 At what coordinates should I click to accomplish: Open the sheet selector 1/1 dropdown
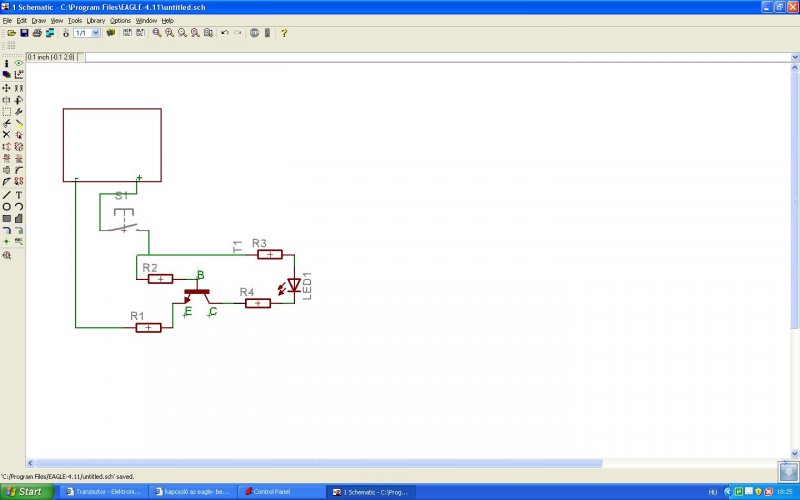tap(96, 33)
